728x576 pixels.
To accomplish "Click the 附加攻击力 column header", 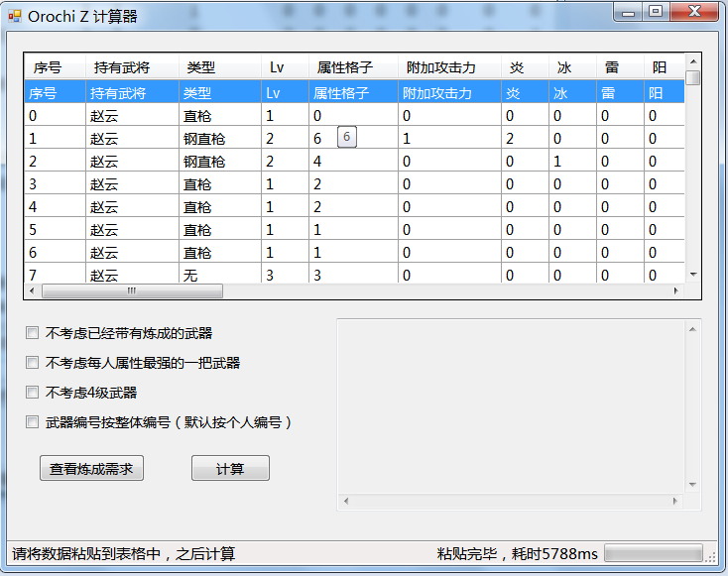I will (440, 68).
